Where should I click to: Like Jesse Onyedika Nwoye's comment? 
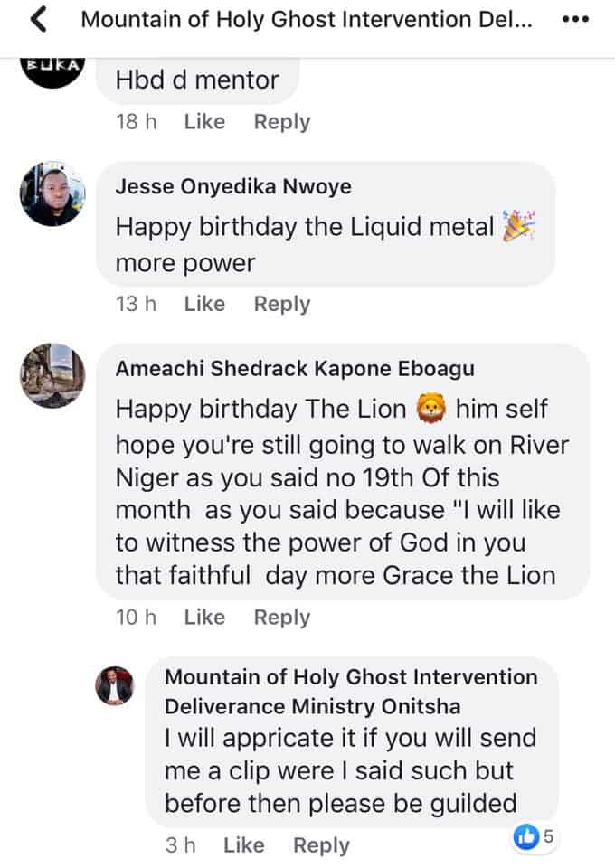[204, 305]
